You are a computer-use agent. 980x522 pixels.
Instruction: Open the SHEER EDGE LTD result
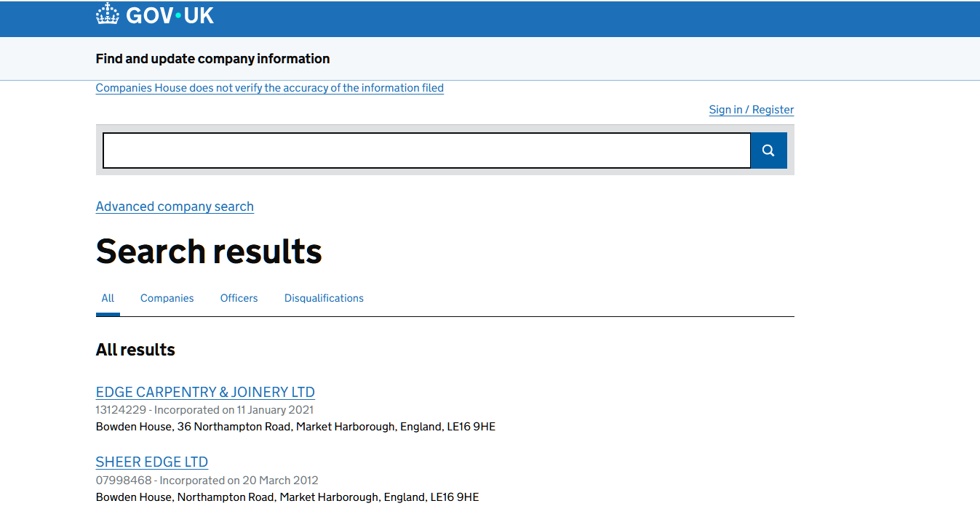[x=152, y=462]
